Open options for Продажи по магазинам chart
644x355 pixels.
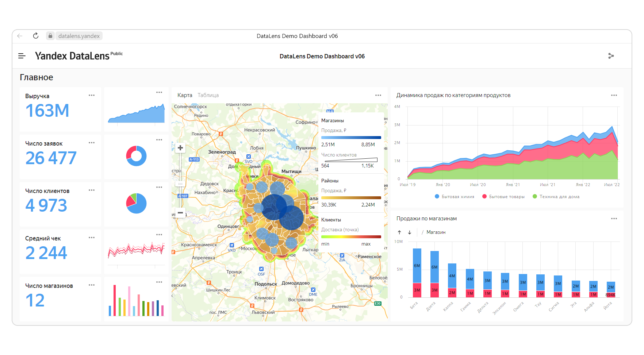(x=614, y=219)
